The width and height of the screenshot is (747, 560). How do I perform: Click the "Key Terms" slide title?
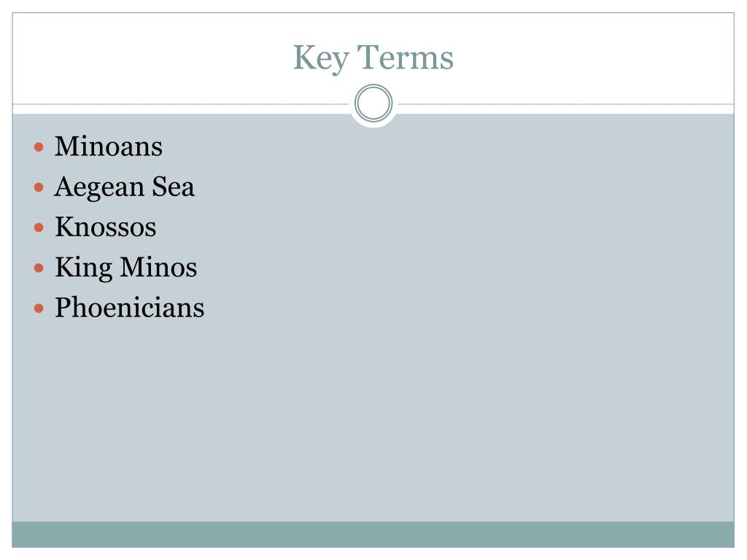[x=373, y=58]
